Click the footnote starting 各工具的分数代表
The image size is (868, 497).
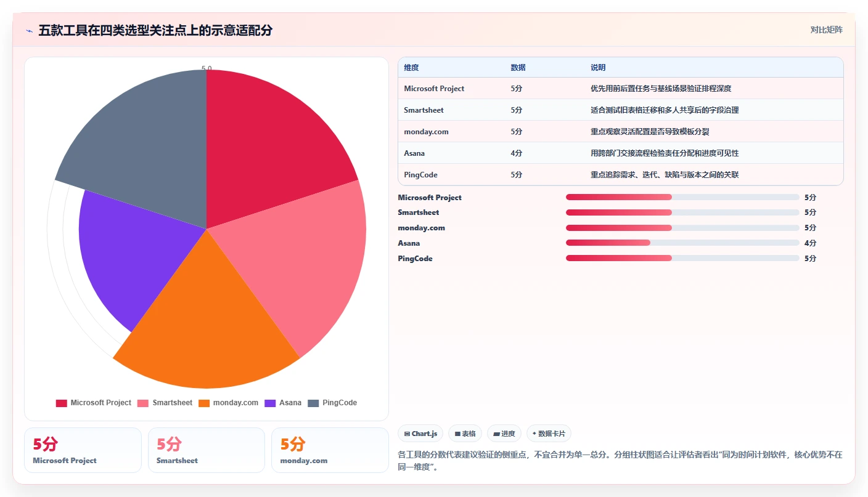click(x=620, y=461)
